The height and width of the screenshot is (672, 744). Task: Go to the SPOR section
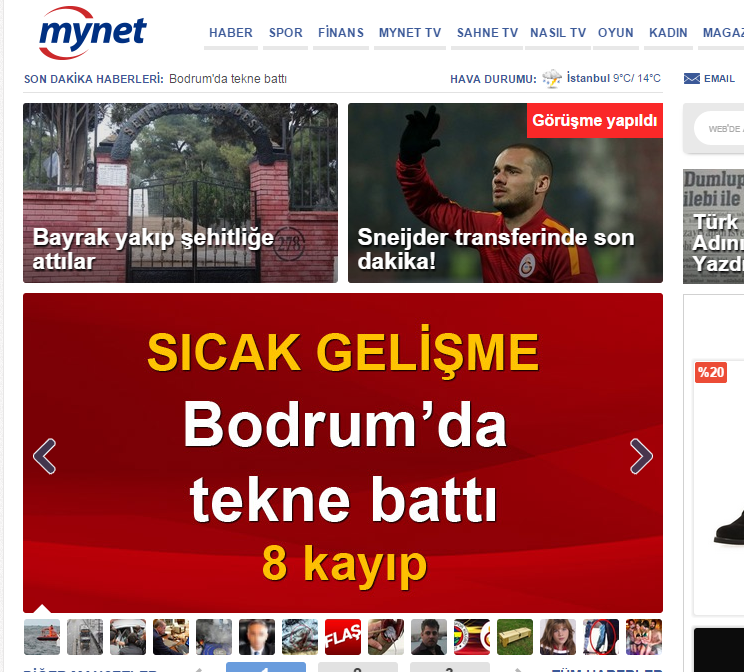click(285, 33)
